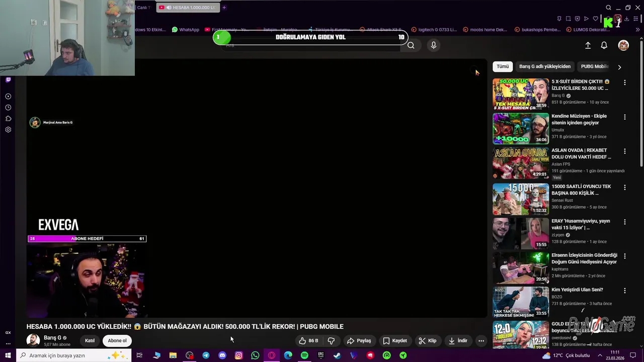Click Katıl join button
This screenshot has height=362, width=644.
pyautogui.click(x=90, y=340)
